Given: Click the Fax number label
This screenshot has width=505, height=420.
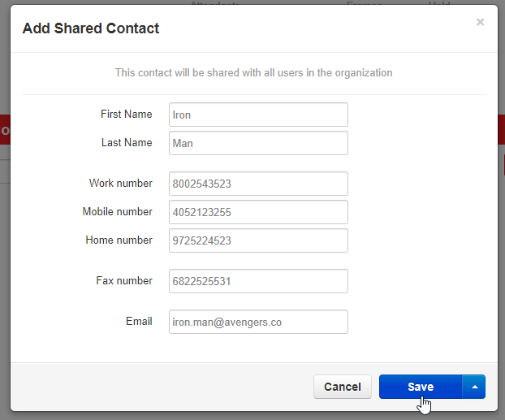Looking at the screenshot, I should click(123, 281).
